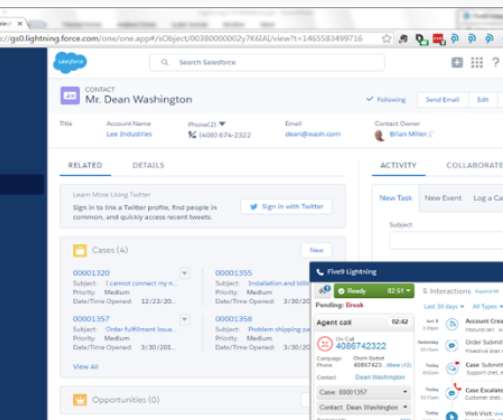Click the Subject input field
Screen dimensions: 503x420
point(446,241)
